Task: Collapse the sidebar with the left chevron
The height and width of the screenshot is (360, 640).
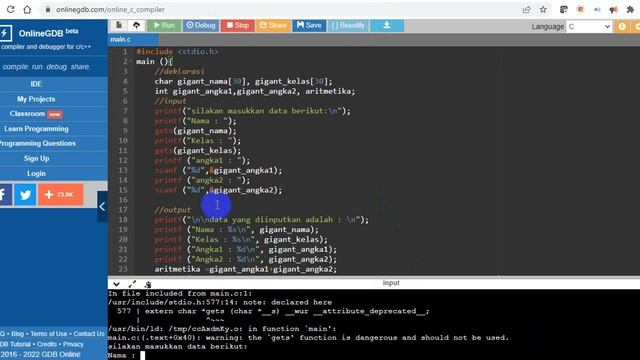Action: [102, 207]
